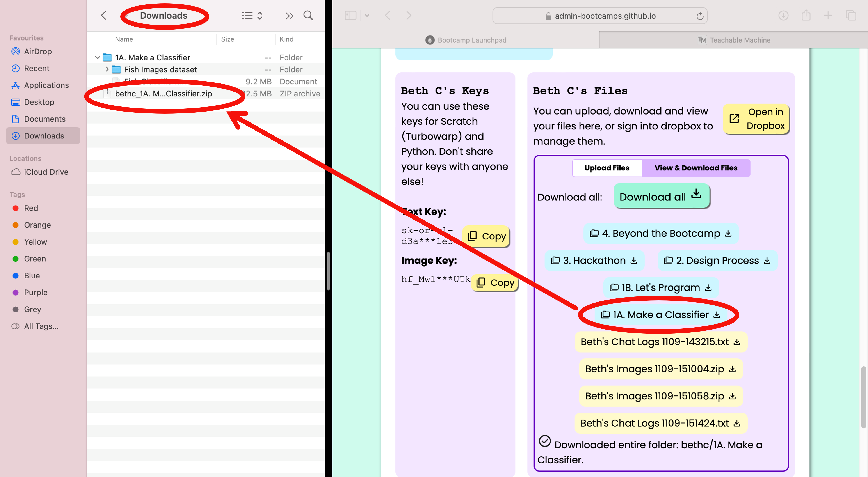Open Recent in Finder sidebar
The height and width of the screenshot is (477, 868).
click(x=43, y=68)
